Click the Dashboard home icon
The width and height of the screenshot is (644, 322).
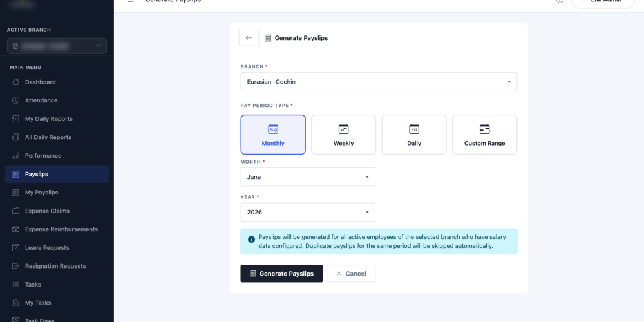pos(15,82)
